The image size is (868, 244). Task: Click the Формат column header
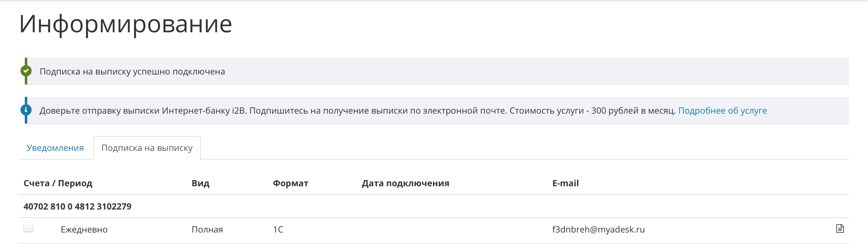tap(291, 183)
